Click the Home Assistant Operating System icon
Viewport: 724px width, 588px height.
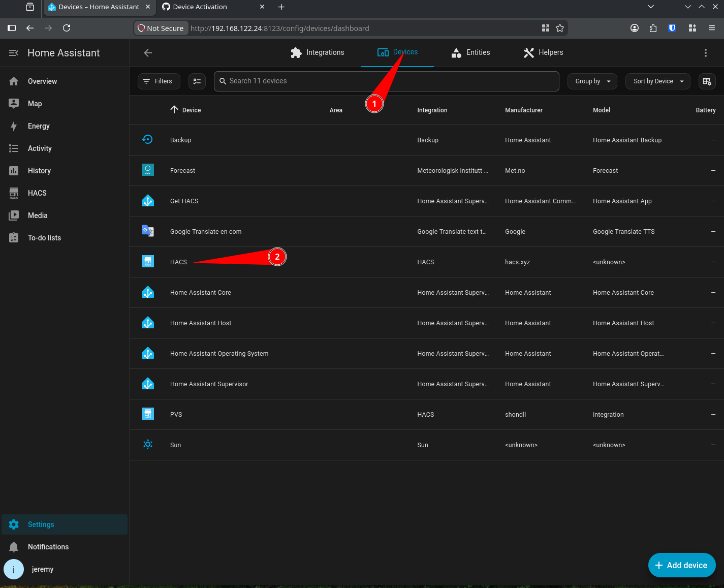tap(148, 353)
